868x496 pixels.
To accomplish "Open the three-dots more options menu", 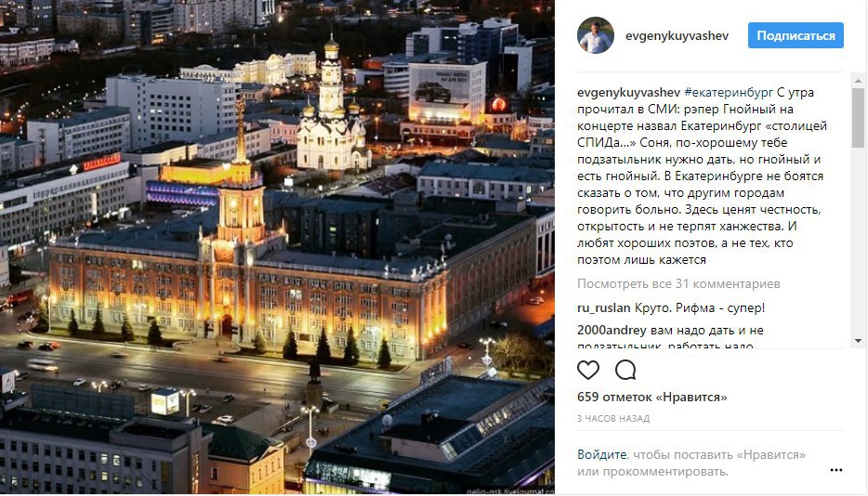I will point(835,470).
